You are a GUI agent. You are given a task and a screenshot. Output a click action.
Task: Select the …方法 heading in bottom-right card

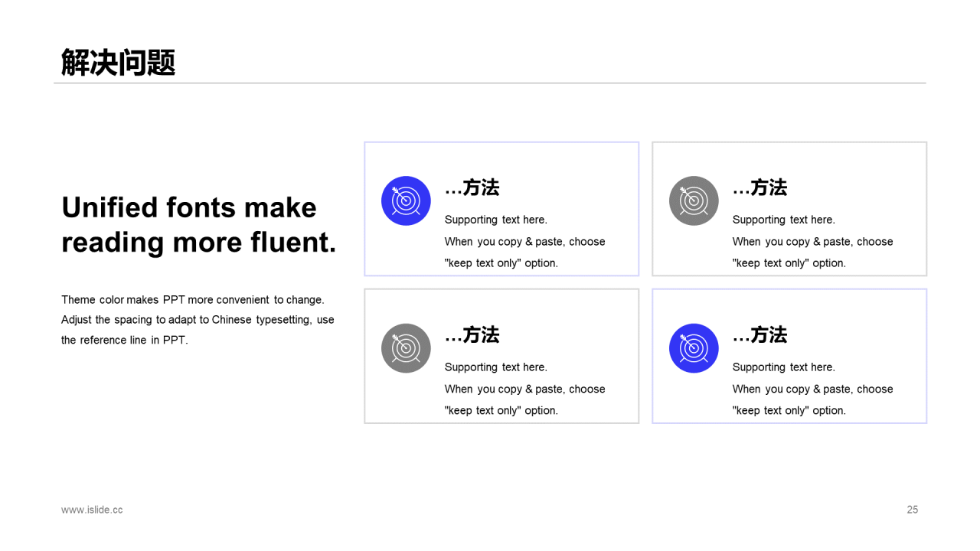(x=760, y=335)
